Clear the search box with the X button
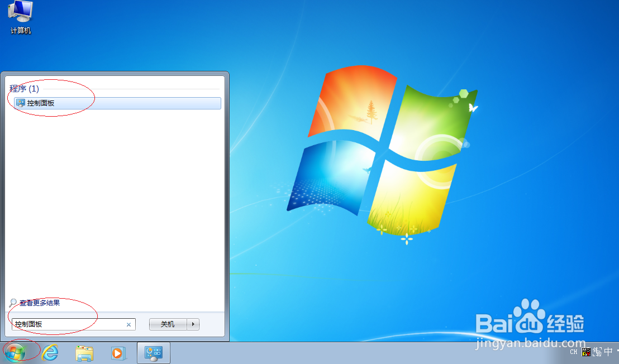Screen dimensions: 619x364 click(x=128, y=324)
